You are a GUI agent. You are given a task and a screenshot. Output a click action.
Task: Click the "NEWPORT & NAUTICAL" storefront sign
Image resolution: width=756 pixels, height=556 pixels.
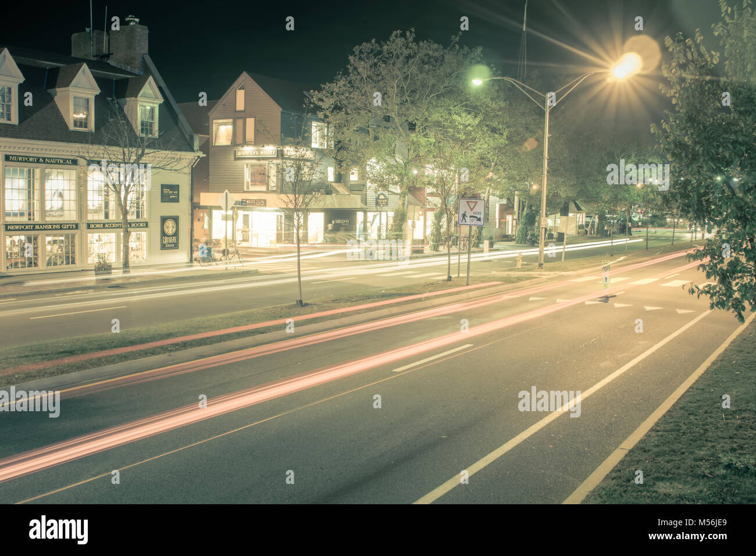pyautogui.click(x=41, y=160)
